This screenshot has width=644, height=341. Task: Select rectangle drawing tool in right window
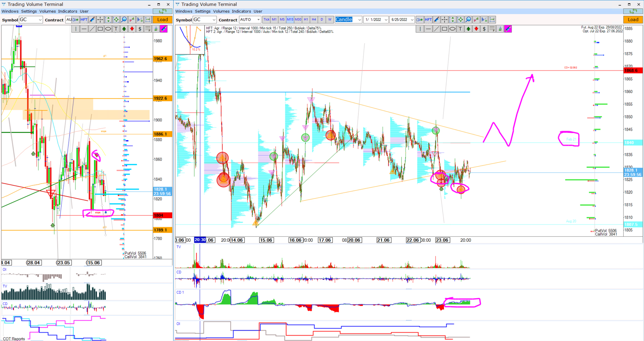444,29
